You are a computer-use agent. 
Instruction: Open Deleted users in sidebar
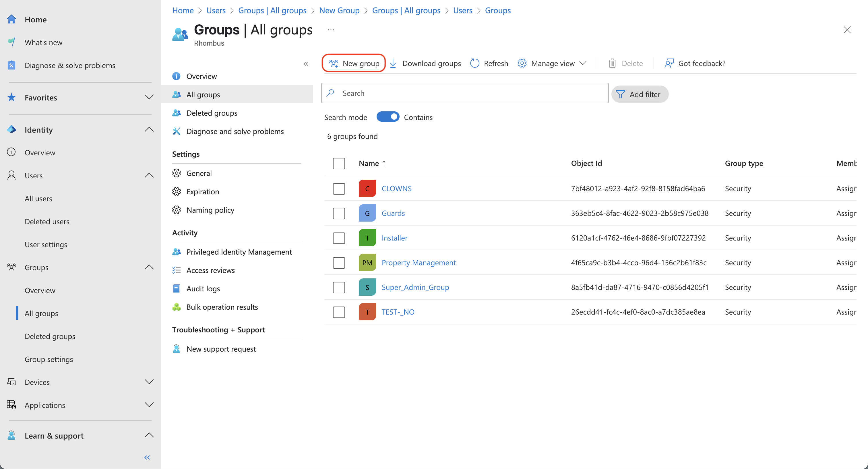pos(47,221)
